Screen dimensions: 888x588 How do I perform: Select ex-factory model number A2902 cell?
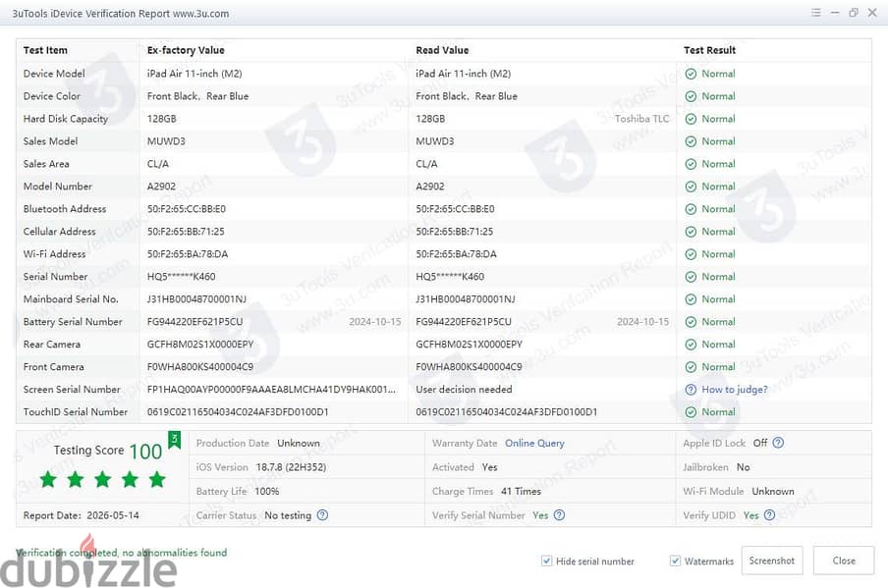click(x=161, y=187)
